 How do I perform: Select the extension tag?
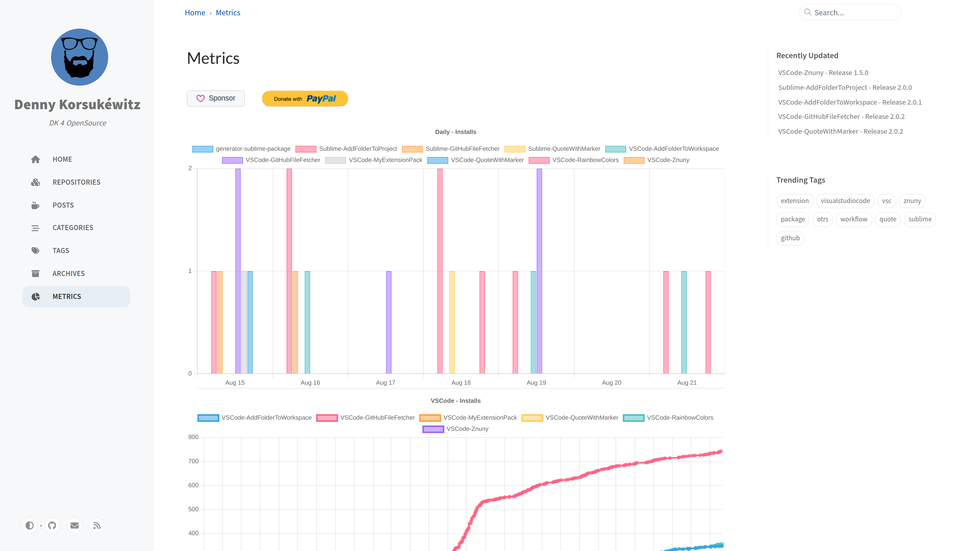pyautogui.click(x=795, y=201)
